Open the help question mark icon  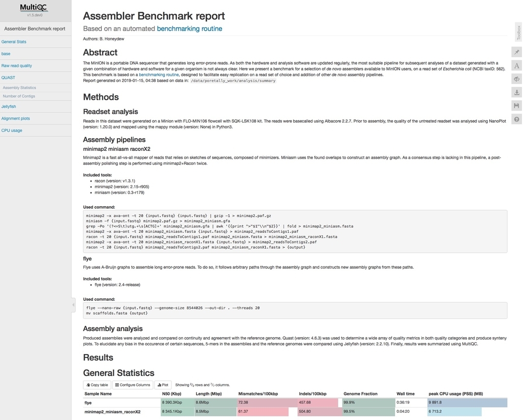coord(517,119)
